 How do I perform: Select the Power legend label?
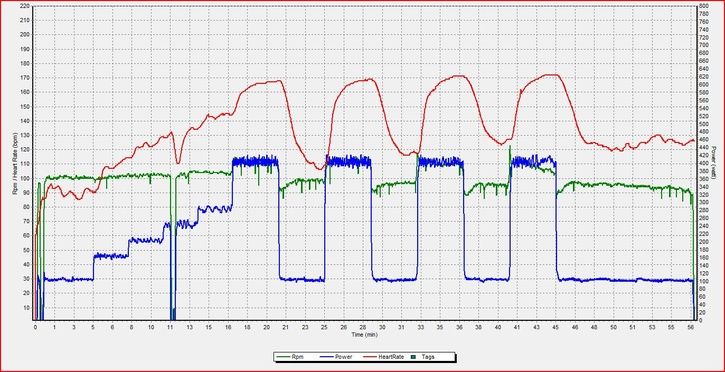click(x=343, y=357)
